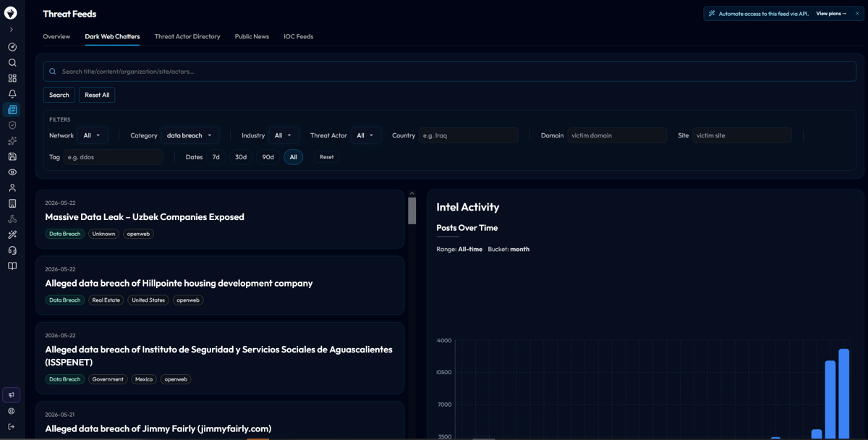Open the eye monitoring icon in the sidebar
Screen dimensions: 868x440
tap(12, 172)
